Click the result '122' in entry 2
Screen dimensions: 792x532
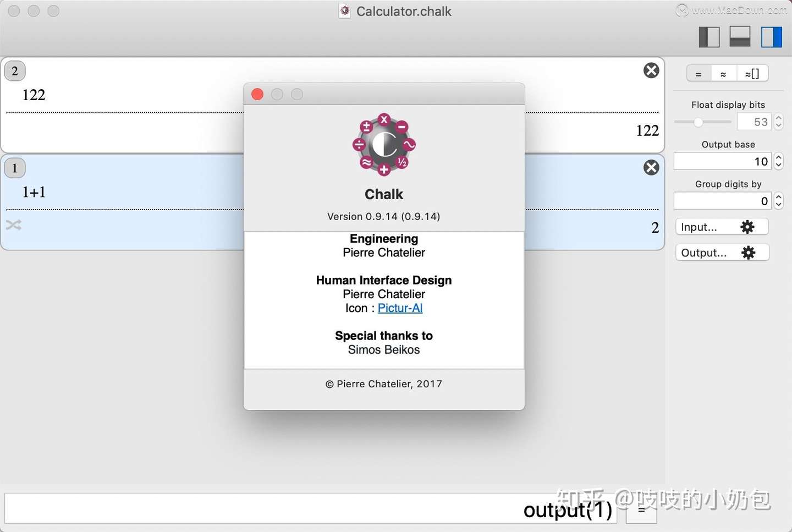[647, 130]
